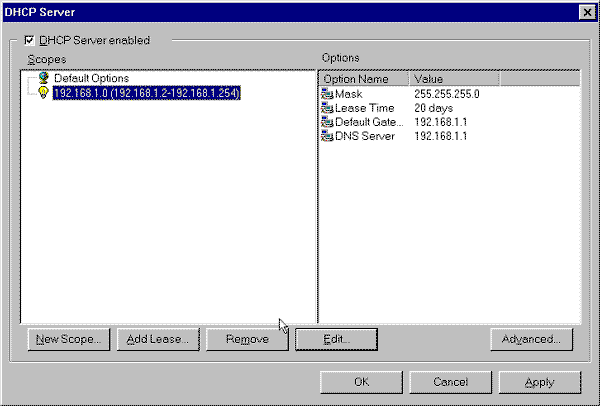Click the 192.168.1.1 value in Default Gate... row
Screen dimensions: 600x406
440,122
